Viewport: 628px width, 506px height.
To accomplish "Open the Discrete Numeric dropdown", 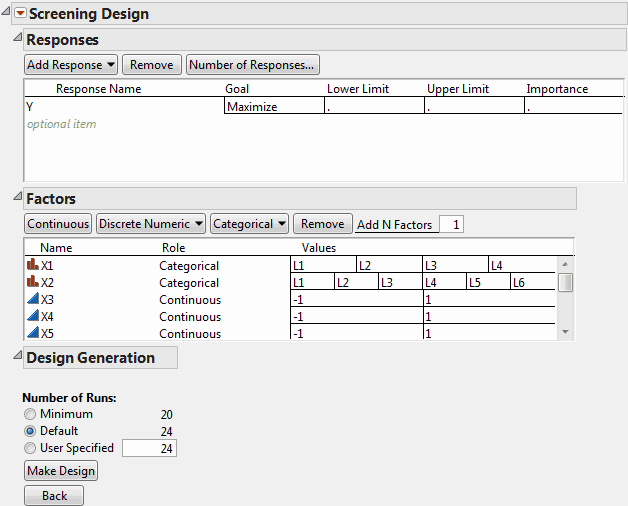I will click(x=152, y=224).
